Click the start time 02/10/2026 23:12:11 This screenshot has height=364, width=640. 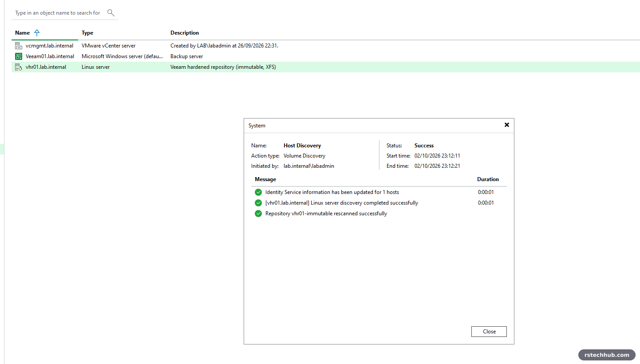tap(437, 156)
